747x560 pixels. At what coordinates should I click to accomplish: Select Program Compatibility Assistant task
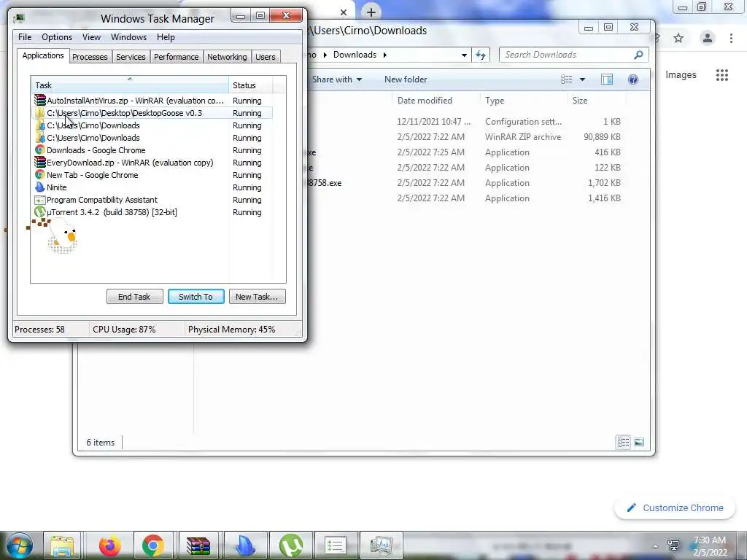(x=152, y=200)
